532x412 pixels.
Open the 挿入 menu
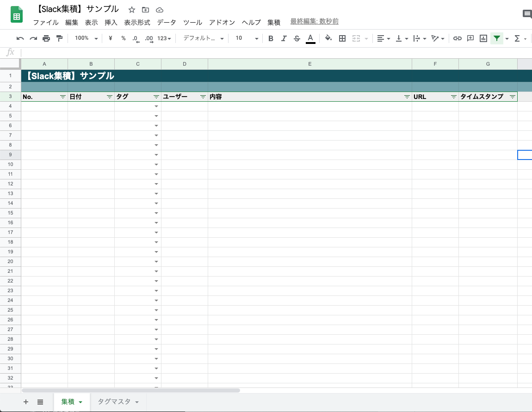(x=111, y=22)
